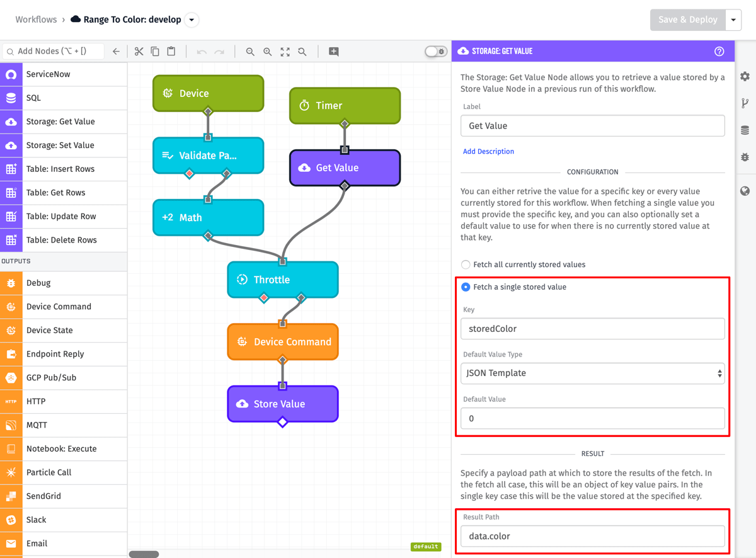
Task: Click the Default Value input field
Action: (592, 418)
